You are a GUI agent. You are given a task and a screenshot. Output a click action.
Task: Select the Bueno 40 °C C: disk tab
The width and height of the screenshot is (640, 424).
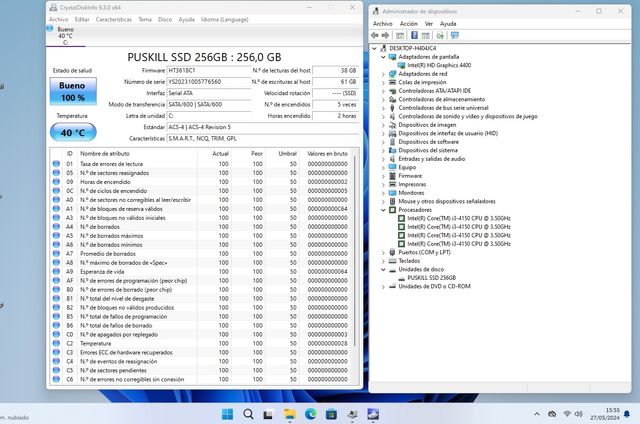[65, 36]
